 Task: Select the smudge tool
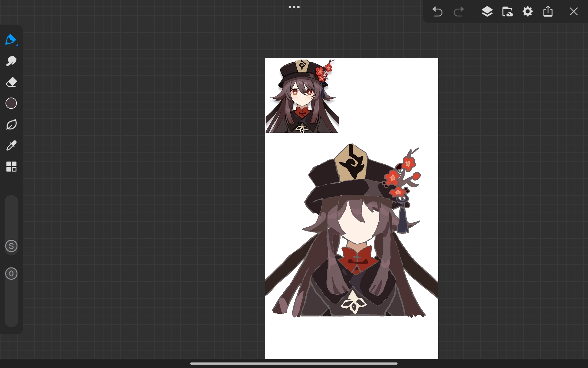[x=11, y=61]
